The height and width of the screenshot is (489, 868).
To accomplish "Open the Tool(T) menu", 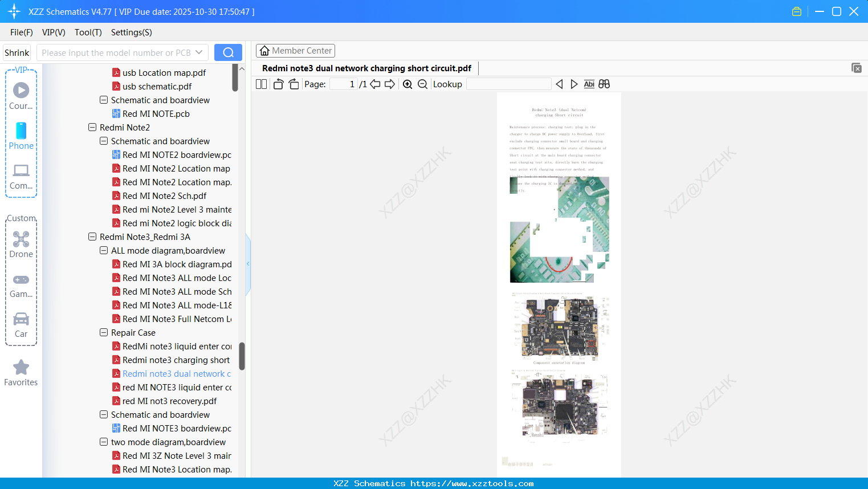I will point(88,32).
